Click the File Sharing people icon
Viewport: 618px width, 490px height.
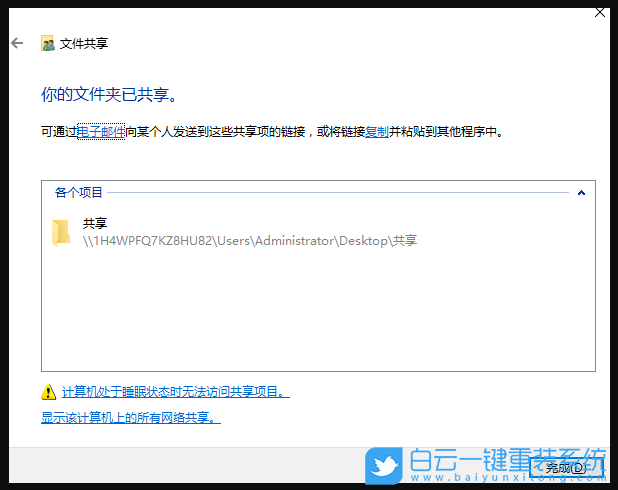(47, 43)
